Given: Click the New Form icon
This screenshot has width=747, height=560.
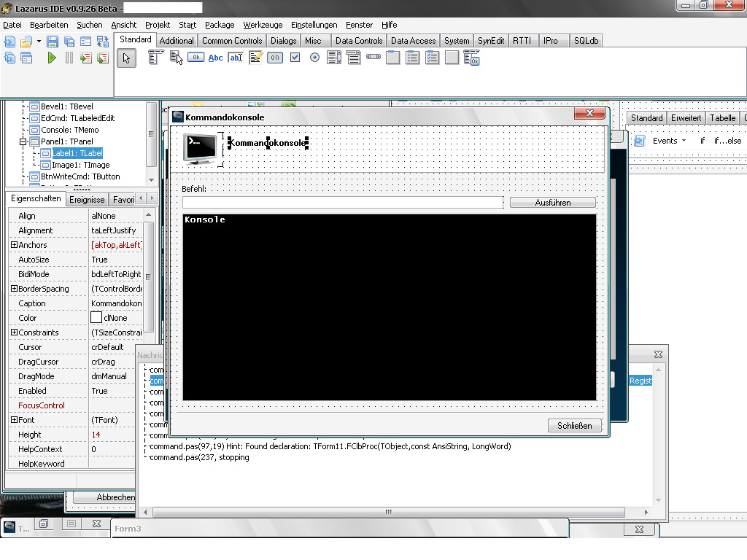Looking at the screenshot, I should pos(86,42).
